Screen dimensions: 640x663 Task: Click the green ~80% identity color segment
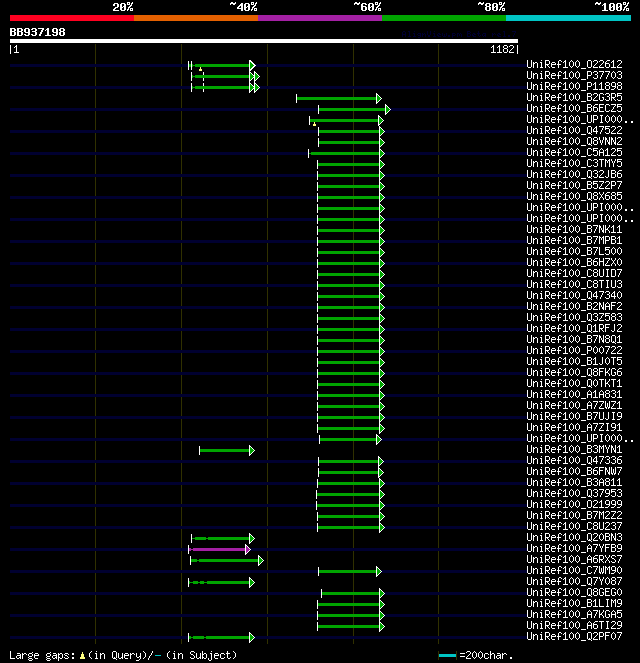click(x=444, y=18)
